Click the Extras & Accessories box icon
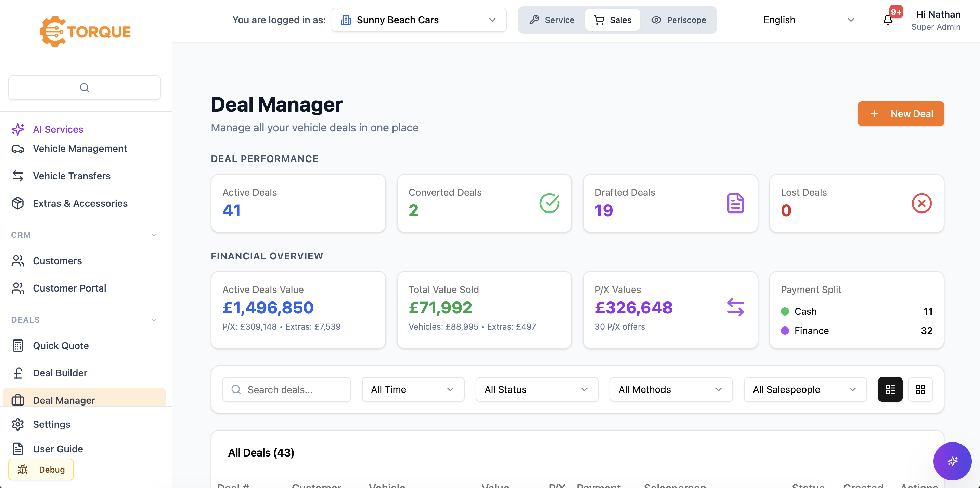 [x=18, y=203]
